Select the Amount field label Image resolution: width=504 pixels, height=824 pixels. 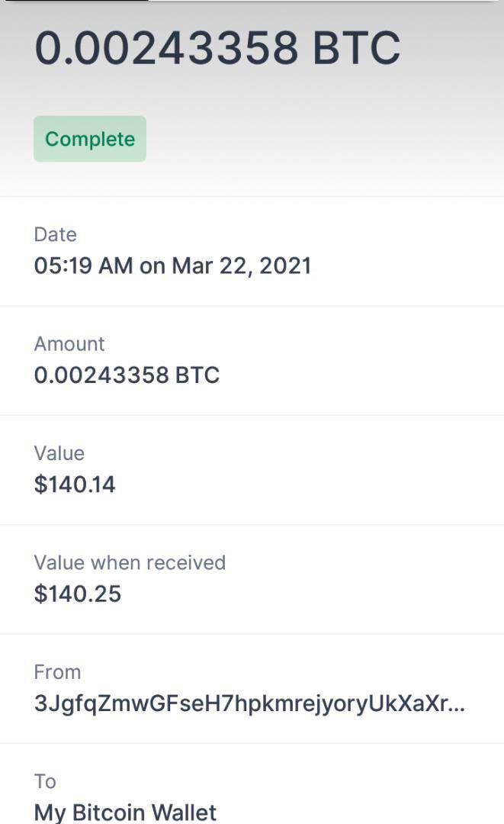[69, 343]
